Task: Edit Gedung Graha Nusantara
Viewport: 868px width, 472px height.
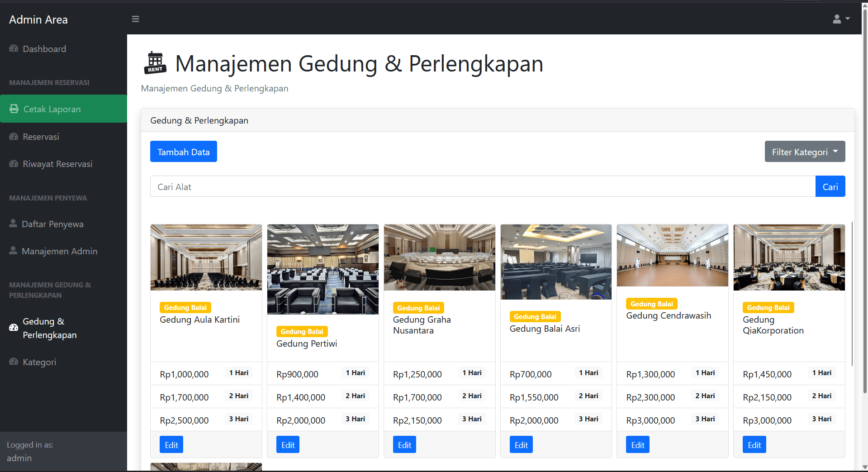Action: click(404, 445)
